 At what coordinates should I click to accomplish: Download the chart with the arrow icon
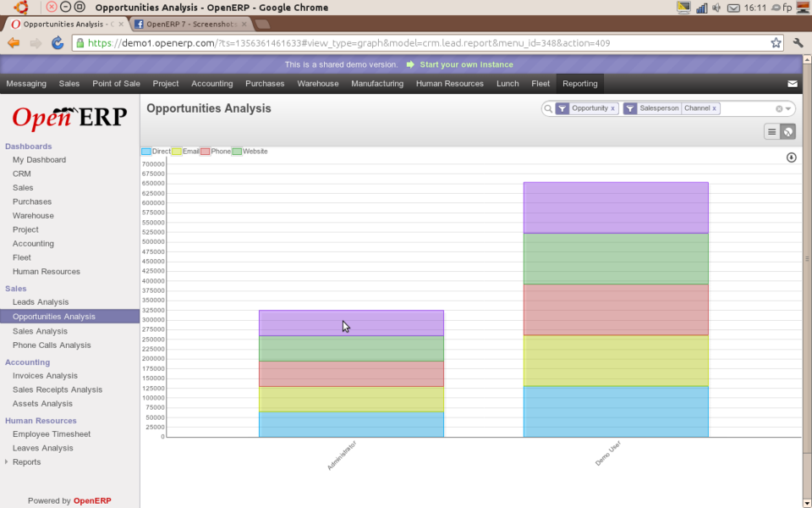(792, 157)
